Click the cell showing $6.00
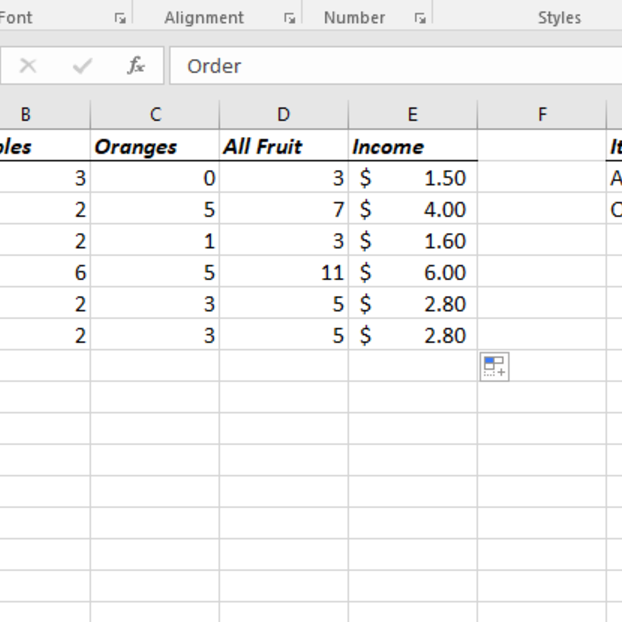 (x=412, y=272)
